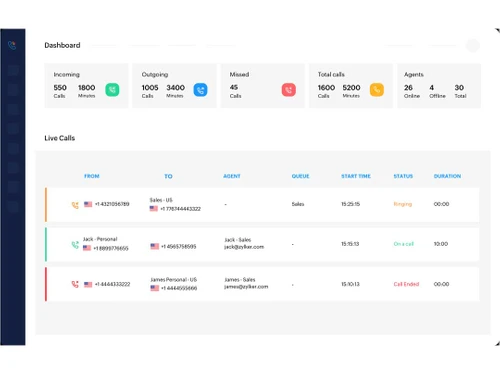Click the orange ringing call icon in first row
The image size is (500, 375).
coord(75,205)
